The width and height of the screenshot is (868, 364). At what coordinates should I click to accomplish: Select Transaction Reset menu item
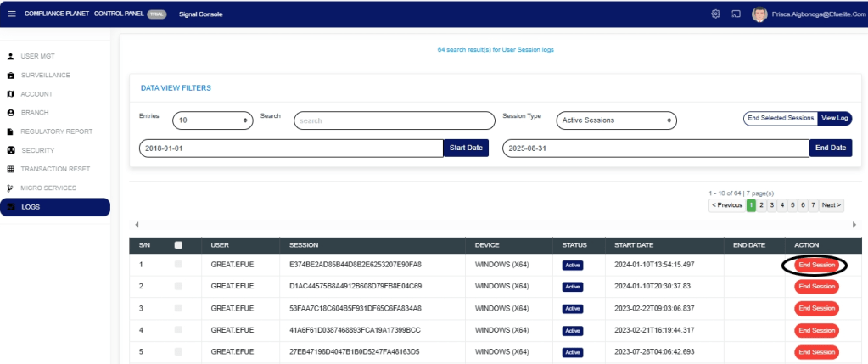click(x=55, y=169)
